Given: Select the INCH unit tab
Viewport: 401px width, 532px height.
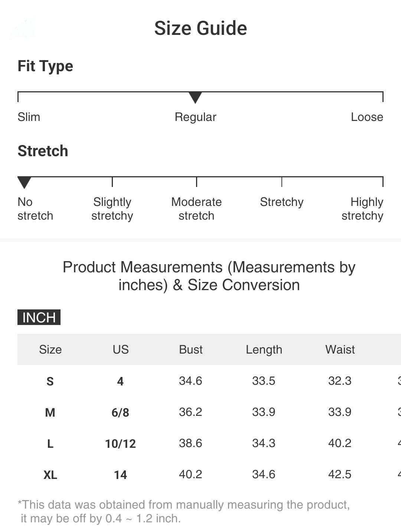Looking at the screenshot, I should 39,317.
